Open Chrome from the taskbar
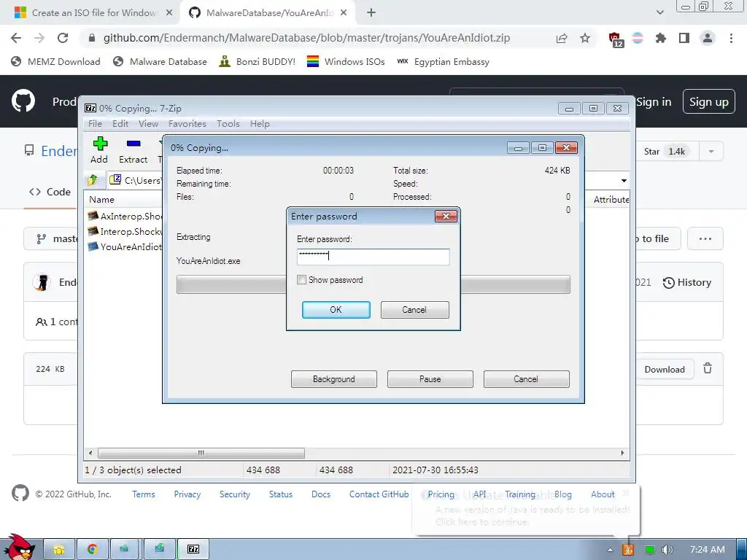The height and width of the screenshot is (560, 747). click(93, 549)
